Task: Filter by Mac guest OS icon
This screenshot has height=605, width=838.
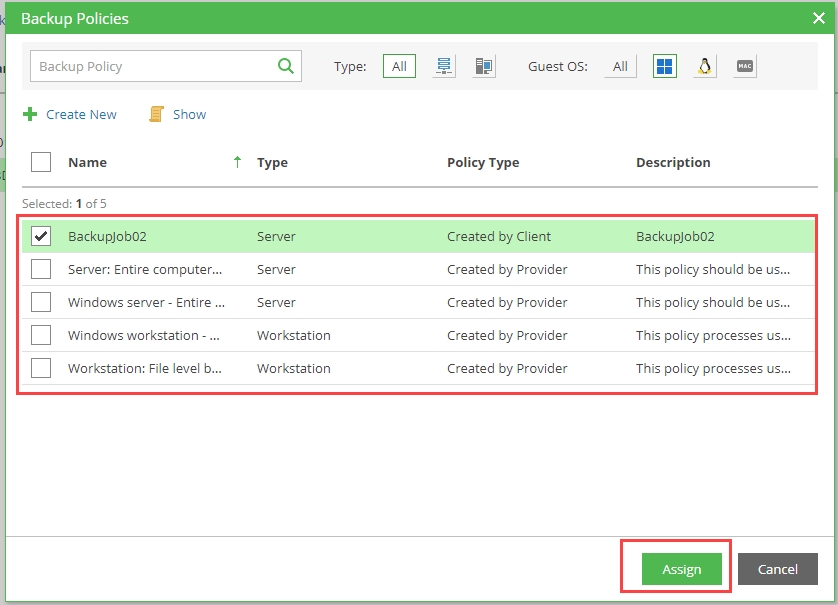Action: click(744, 67)
